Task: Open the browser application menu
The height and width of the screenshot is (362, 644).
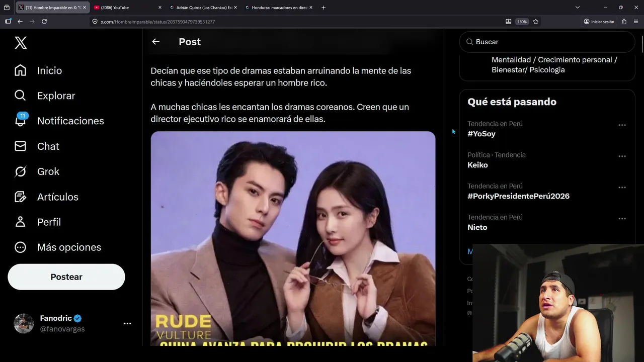Action: click(636, 22)
